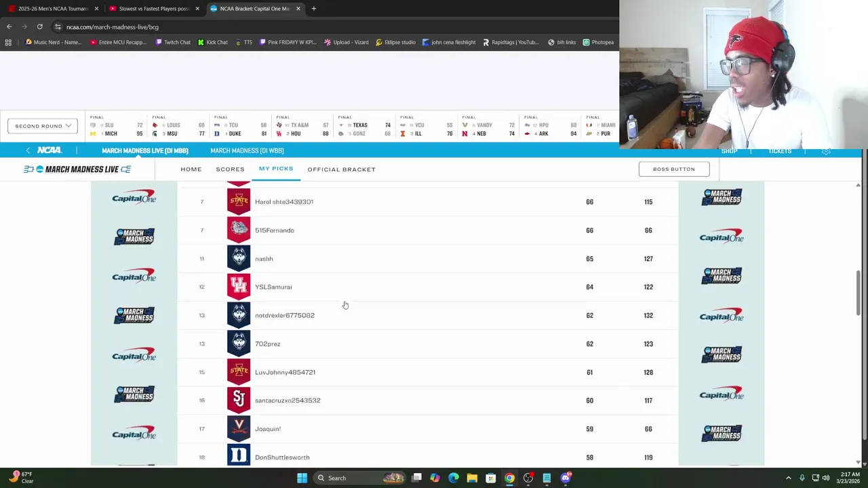This screenshot has width=868, height=488.
Task: Click the Capital One logo beside Harol shto3439301
Action: pos(134,197)
